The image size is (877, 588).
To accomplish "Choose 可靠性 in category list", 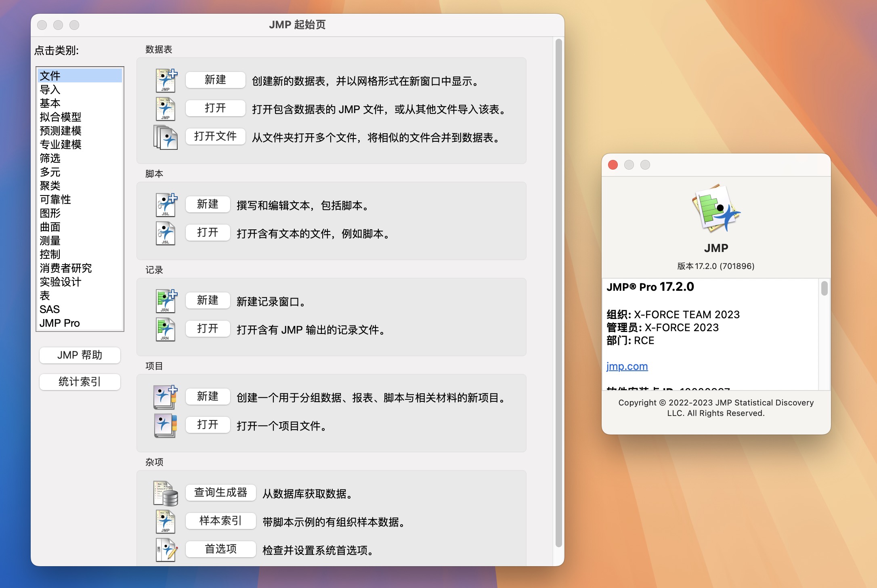I will coord(80,199).
